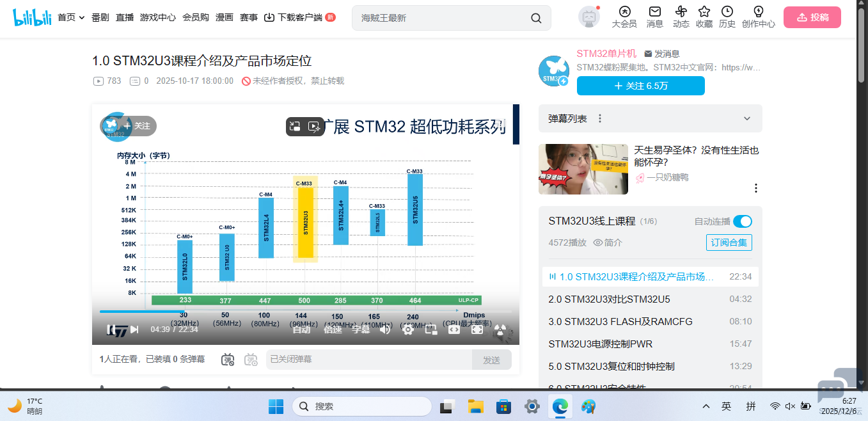Open the STM32单片机 channel name link
868x421 pixels.
606,53
